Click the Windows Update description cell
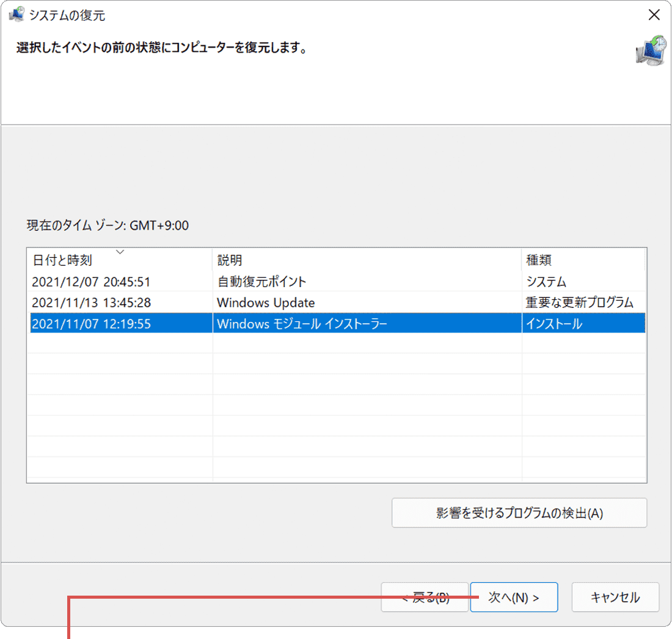672x639 pixels. coord(266,302)
